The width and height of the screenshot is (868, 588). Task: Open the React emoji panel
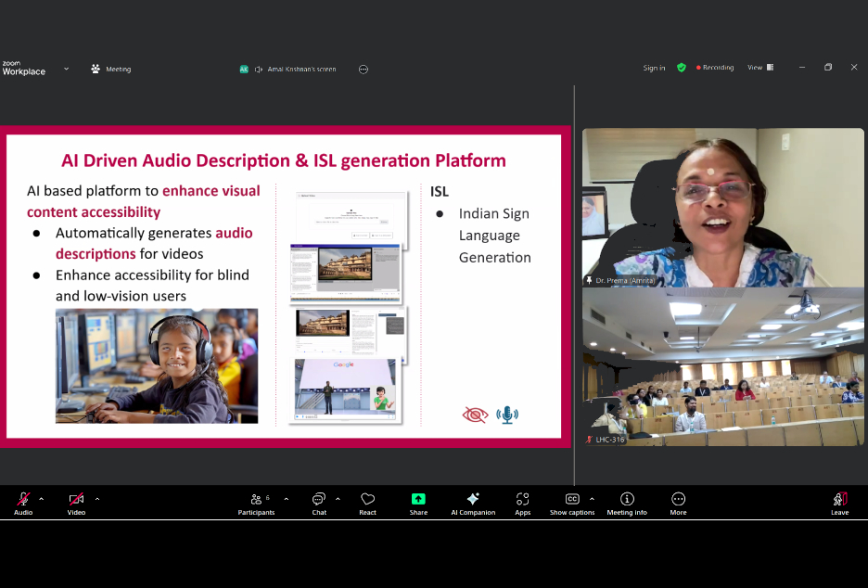367,503
